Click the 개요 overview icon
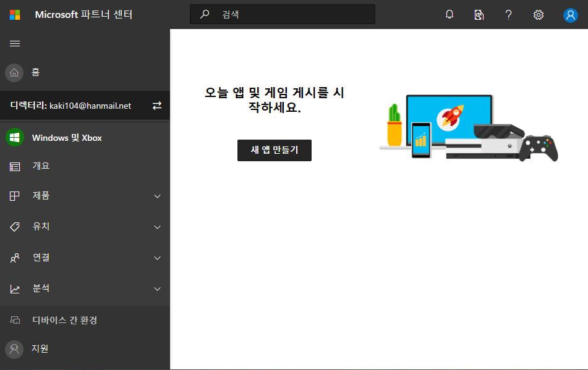 tap(15, 166)
